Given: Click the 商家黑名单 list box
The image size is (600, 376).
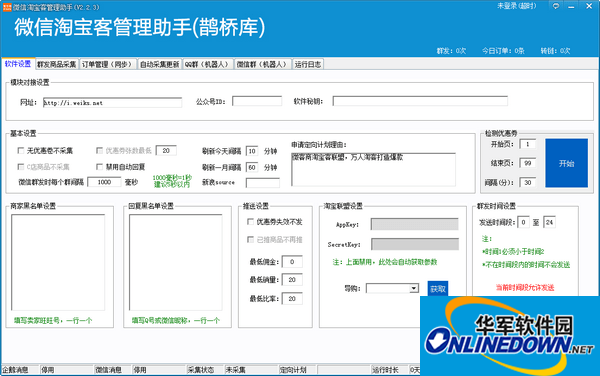Looking at the screenshot, I should coord(58,262).
